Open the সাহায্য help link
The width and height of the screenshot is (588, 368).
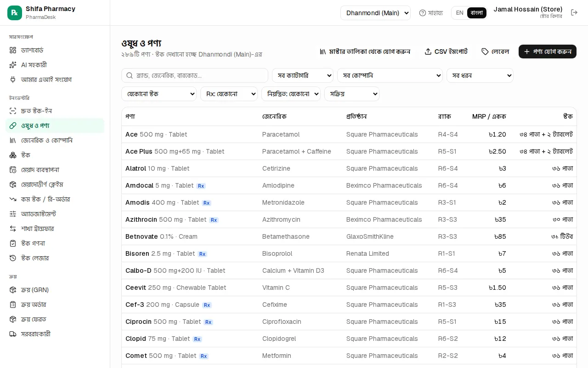click(431, 13)
